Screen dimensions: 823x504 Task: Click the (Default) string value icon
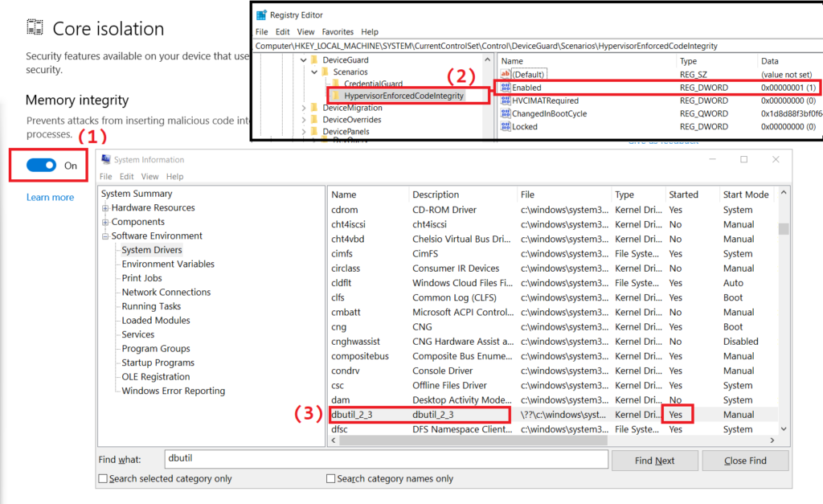506,74
